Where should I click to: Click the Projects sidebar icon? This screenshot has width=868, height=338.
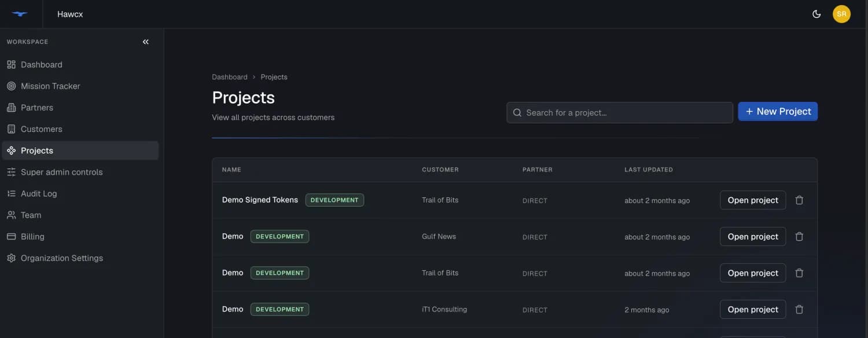pyautogui.click(x=11, y=150)
